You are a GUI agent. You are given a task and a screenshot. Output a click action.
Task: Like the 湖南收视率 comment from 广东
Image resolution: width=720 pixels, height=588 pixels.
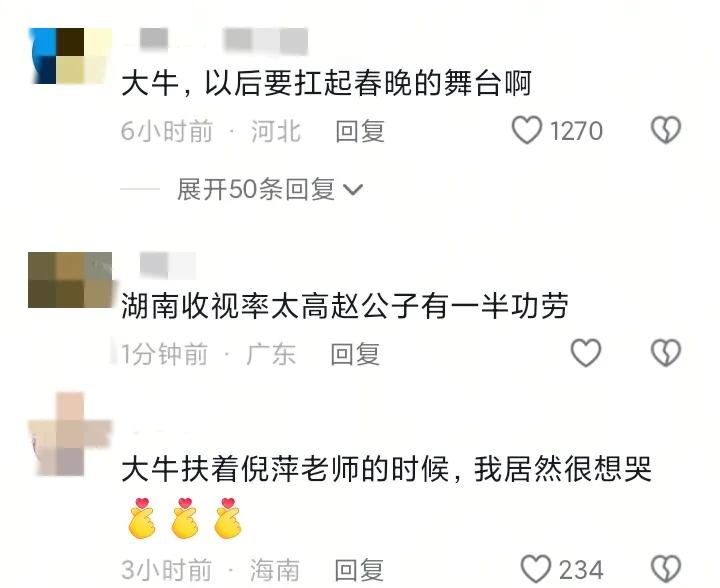(x=585, y=353)
